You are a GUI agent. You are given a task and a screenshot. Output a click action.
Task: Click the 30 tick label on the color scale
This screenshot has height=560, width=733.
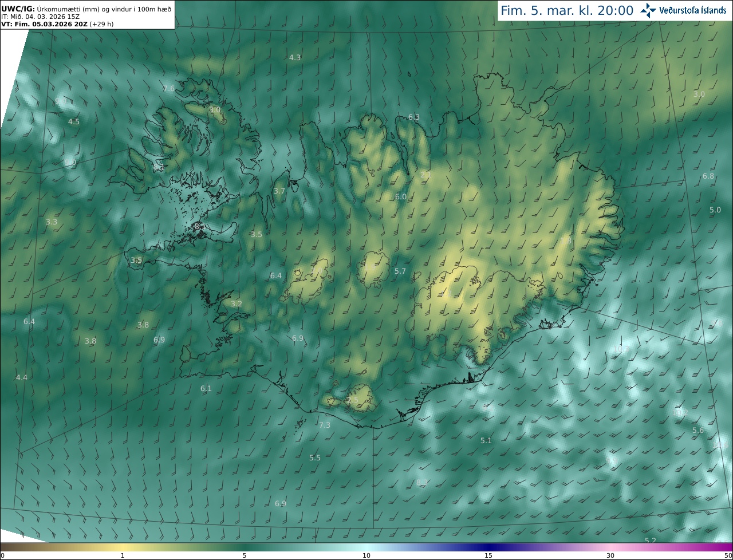click(x=610, y=555)
